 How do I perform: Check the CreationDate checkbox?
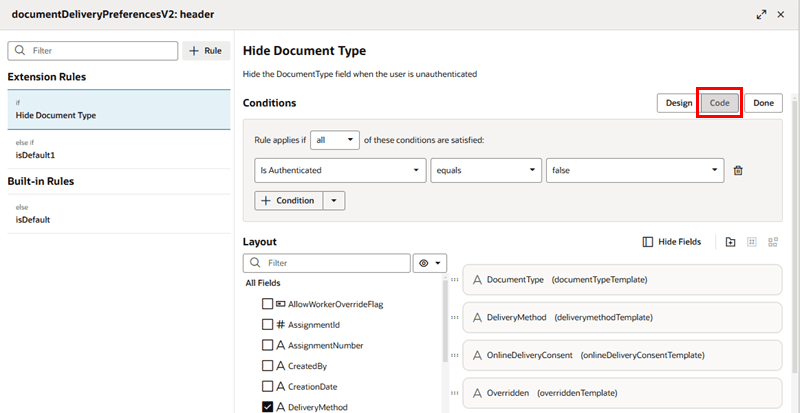point(267,386)
